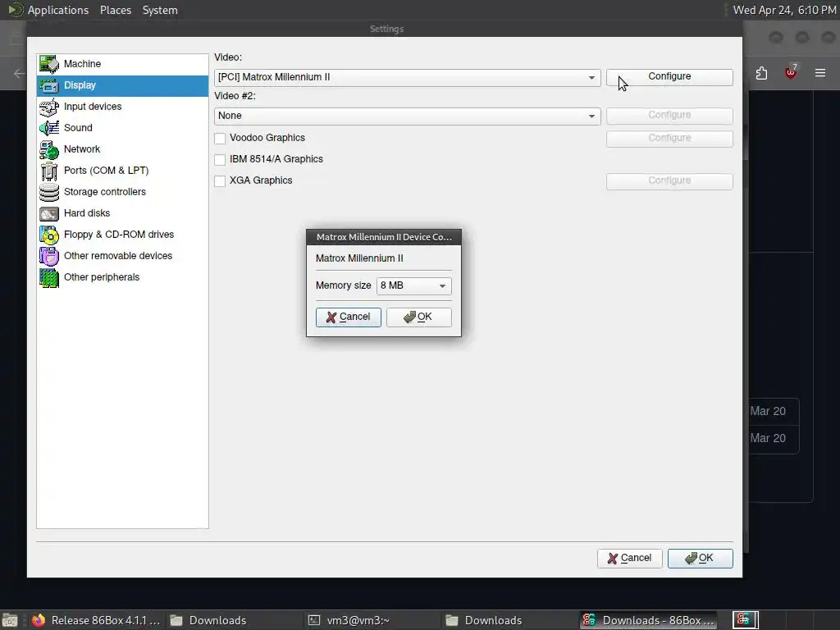Click Cancel in Matrox device dialog
This screenshot has width=840, height=630.
pos(348,317)
